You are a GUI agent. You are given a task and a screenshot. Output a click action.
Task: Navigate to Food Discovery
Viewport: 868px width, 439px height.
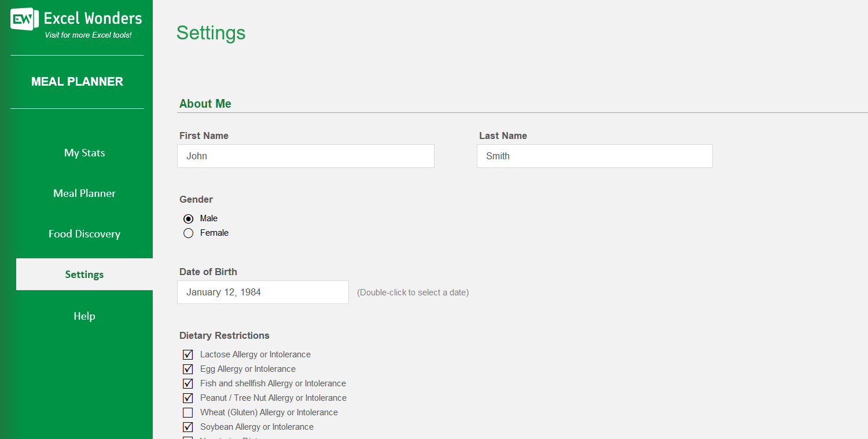point(84,234)
